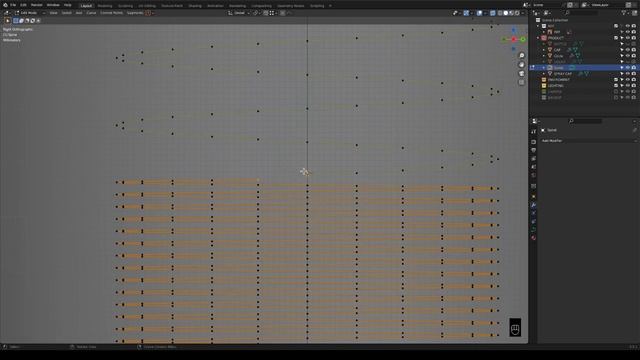This screenshot has height=360, width=640.
Task: Open the Add Modifier dropdown
Action: point(589,141)
